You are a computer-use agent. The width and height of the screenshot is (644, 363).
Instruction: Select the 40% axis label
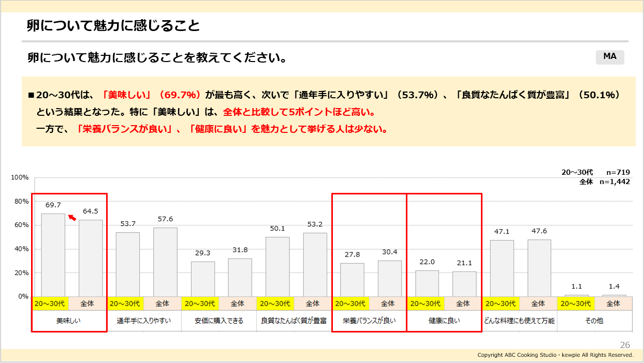22,249
